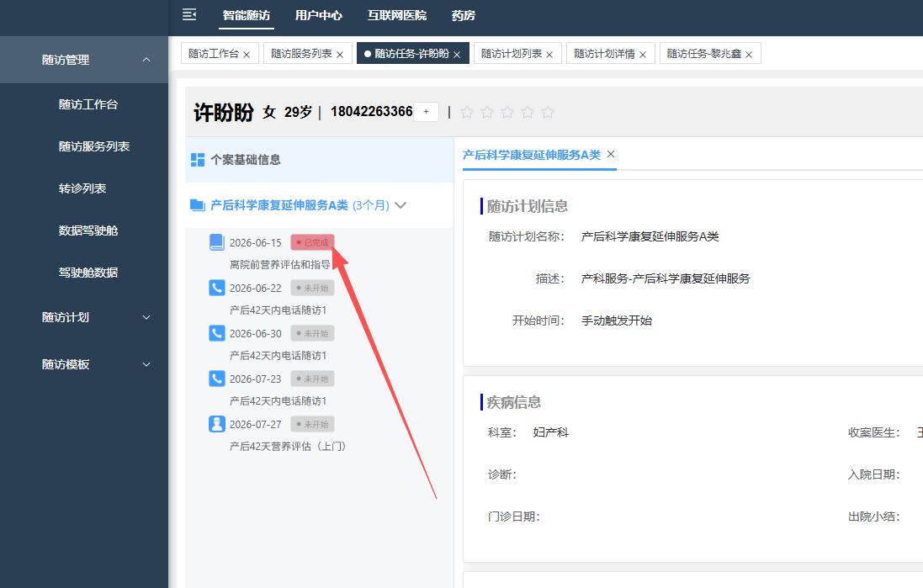Select 个案基础信息 panel header
923x588 pixels.
coord(319,160)
